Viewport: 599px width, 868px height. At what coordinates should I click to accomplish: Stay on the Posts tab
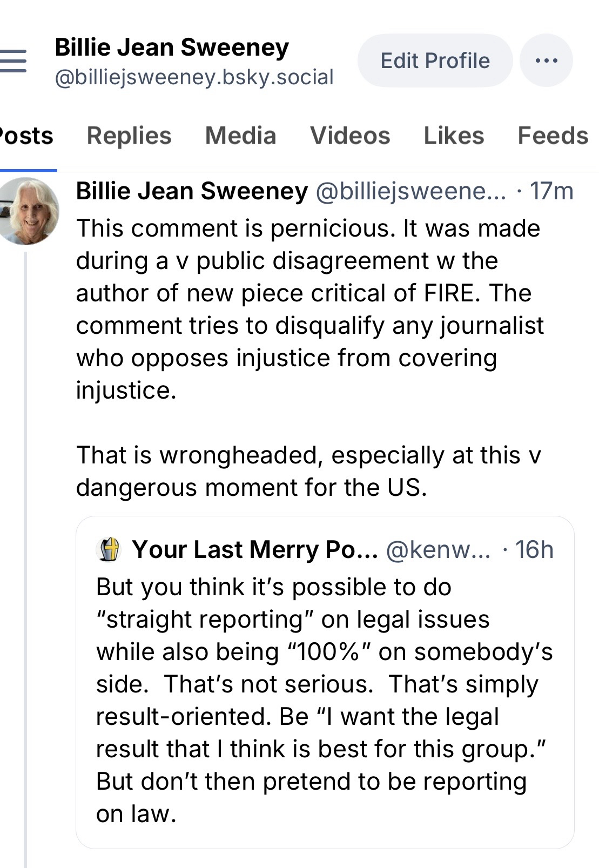26,136
